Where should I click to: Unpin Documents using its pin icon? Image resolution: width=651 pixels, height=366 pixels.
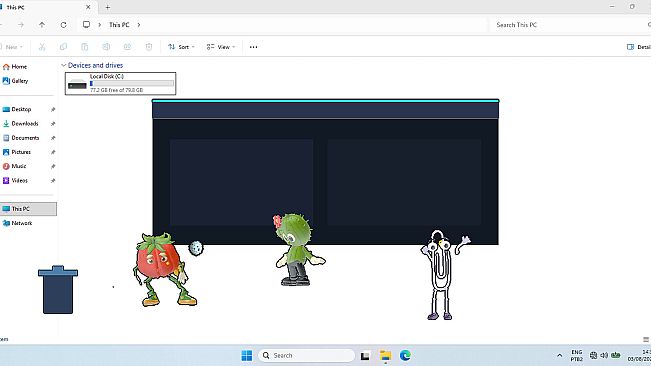[x=53, y=138]
